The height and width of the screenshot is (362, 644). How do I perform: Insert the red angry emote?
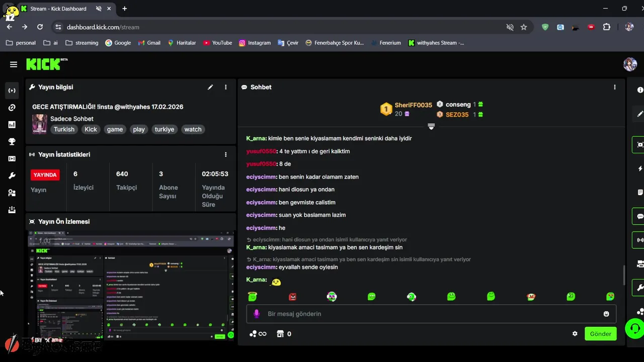[x=292, y=297]
